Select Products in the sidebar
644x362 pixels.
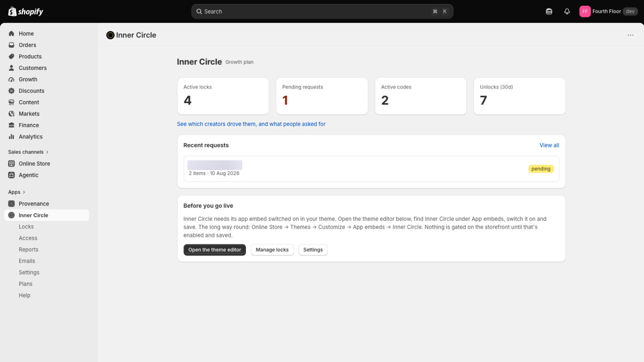[30, 57]
